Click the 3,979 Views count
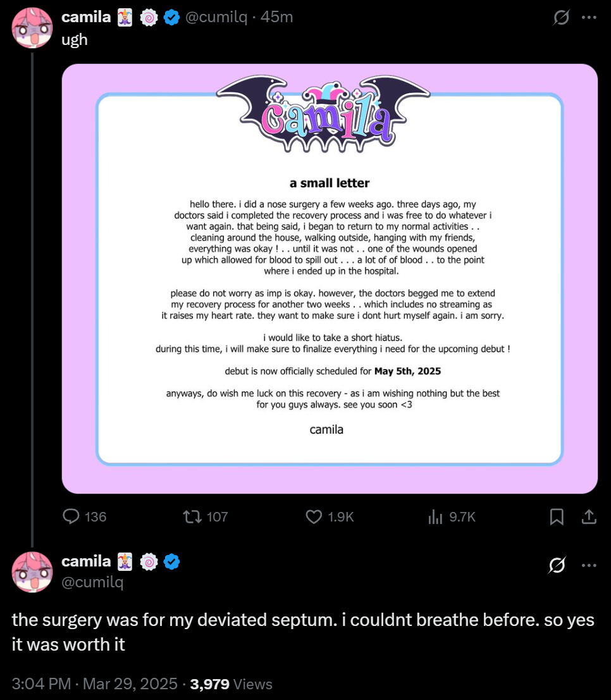 pyautogui.click(x=231, y=684)
